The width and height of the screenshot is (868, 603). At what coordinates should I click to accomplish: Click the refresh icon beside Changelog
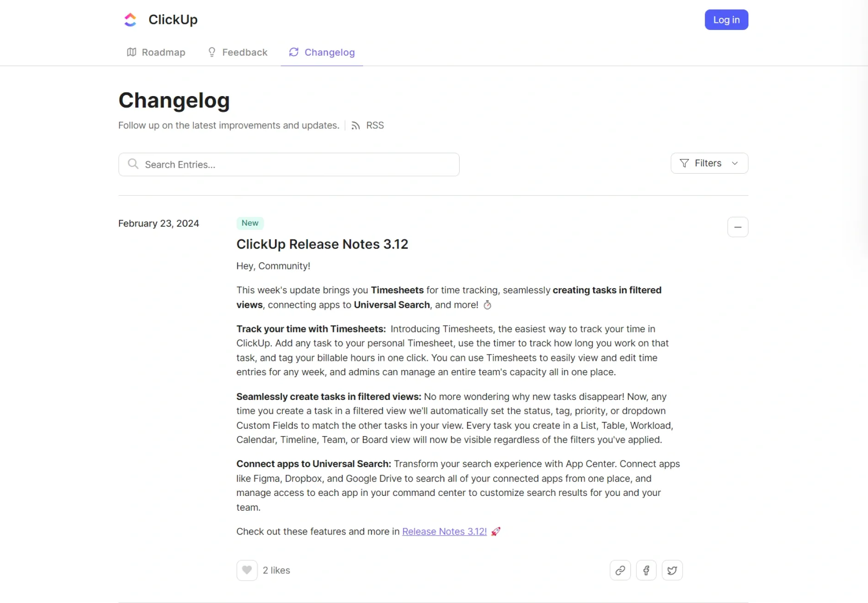294,52
